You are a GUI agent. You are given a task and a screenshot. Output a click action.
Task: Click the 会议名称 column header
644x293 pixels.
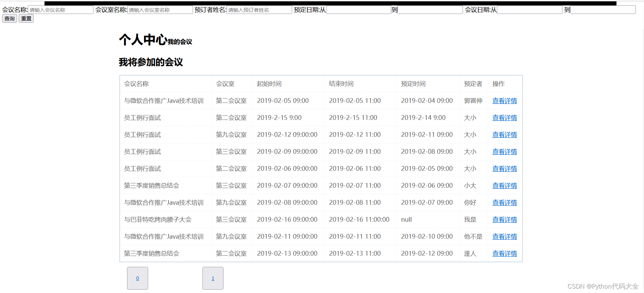tap(136, 84)
